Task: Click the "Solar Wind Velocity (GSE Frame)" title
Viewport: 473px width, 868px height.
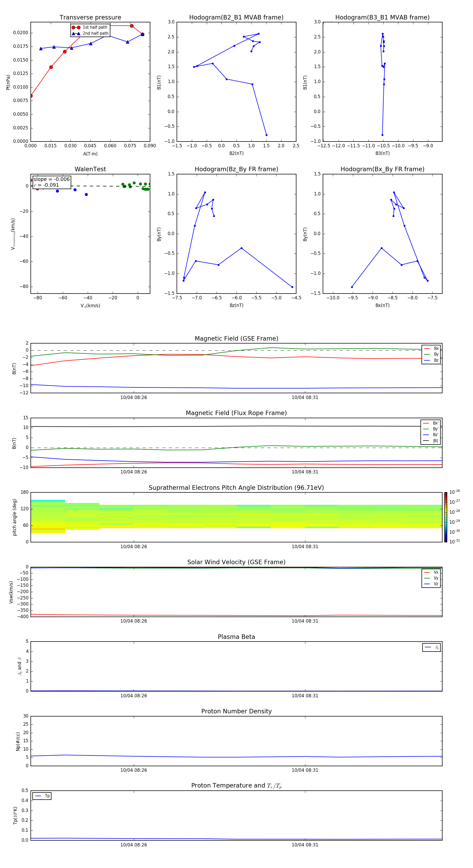Action: [236, 562]
